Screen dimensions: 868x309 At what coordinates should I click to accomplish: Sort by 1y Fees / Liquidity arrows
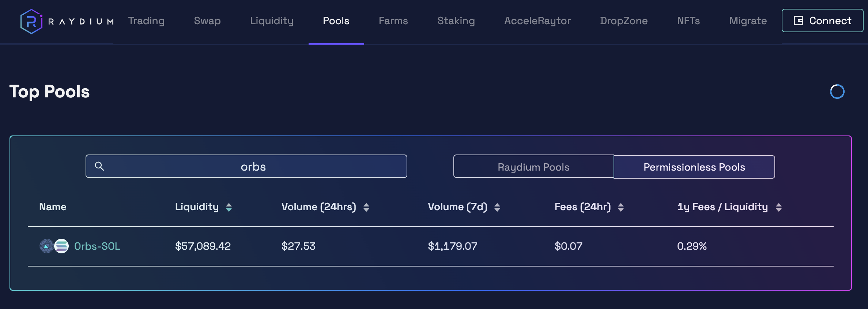tap(779, 207)
